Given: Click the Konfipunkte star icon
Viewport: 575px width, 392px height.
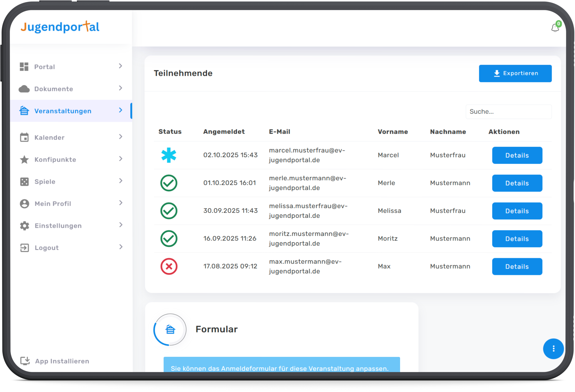Looking at the screenshot, I should coord(24,160).
